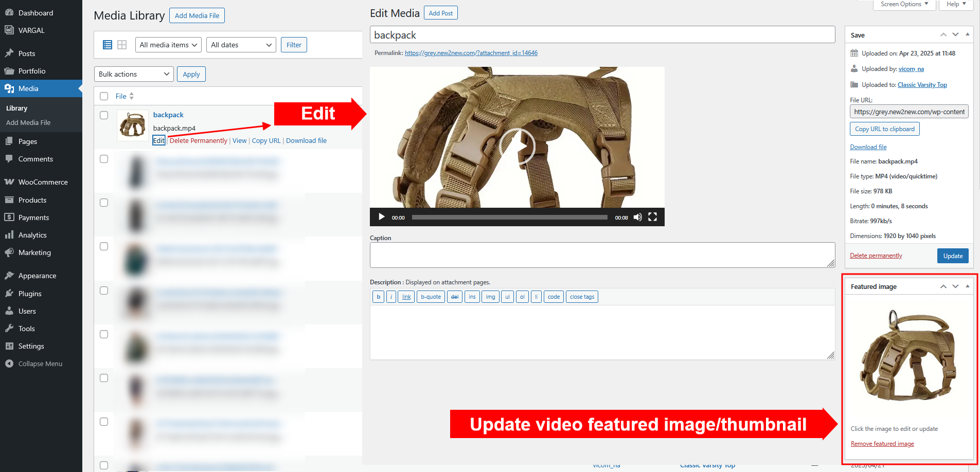Open Dashboard in sidebar
Viewport: 980px width, 472px height.
[x=35, y=13]
